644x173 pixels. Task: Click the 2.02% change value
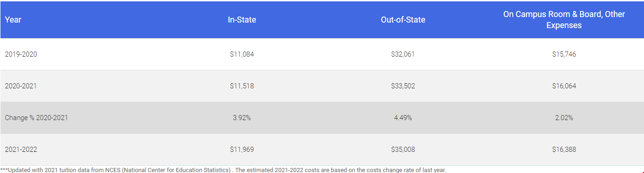pyautogui.click(x=564, y=118)
